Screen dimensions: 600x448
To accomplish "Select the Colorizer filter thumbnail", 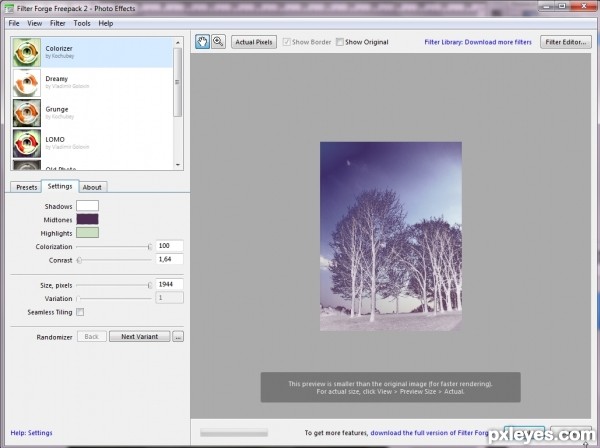I will 27,52.
